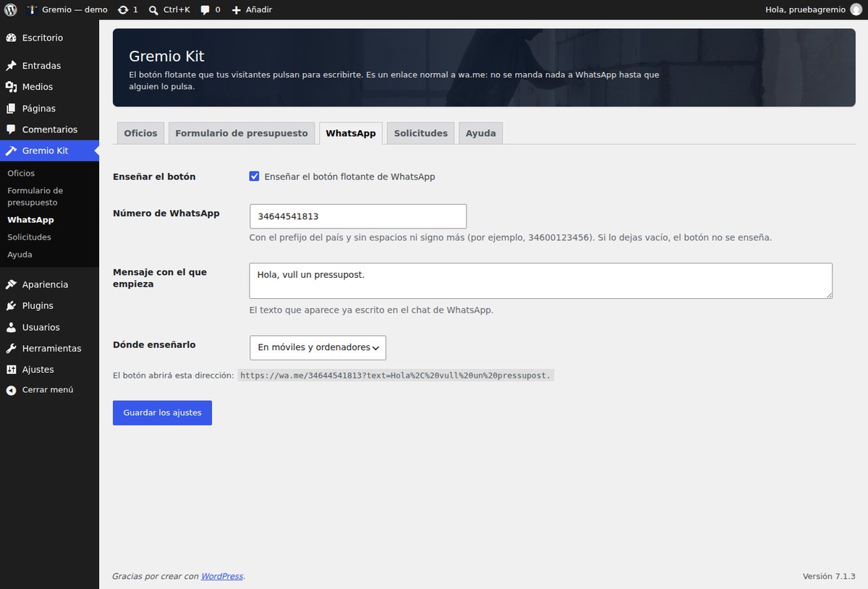
Task: Open the updates icon in admin bar
Action: click(x=123, y=10)
